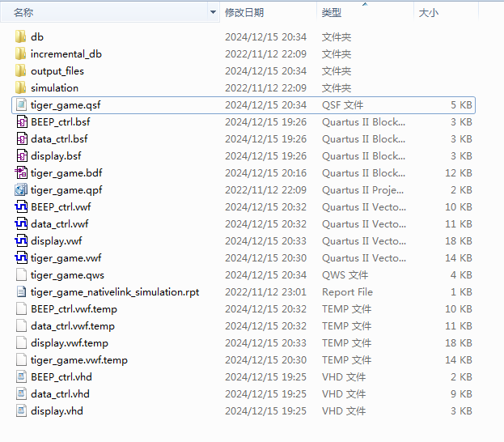This screenshot has height=442, width=504.
Task: Select the file name data_ctrl.bsf
Action: click(59, 139)
